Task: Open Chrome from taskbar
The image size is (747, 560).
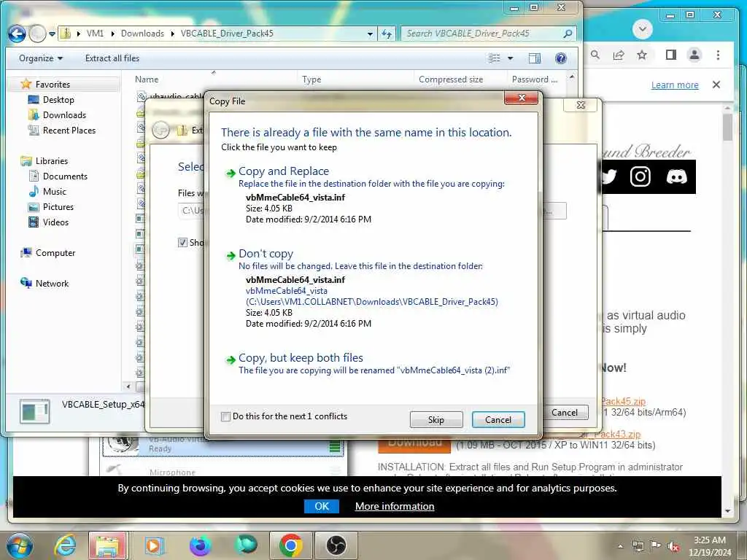Action: (290, 545)
